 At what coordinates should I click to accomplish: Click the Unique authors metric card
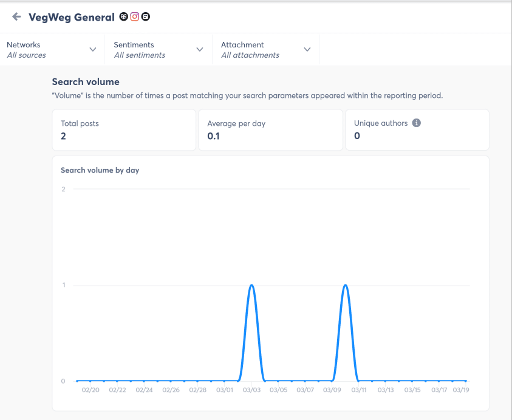417,129
